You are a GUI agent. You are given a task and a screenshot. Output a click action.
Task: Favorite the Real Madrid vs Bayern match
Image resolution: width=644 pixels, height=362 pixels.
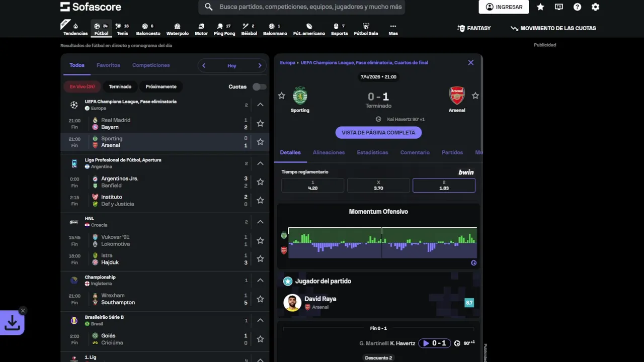[260, 123]
